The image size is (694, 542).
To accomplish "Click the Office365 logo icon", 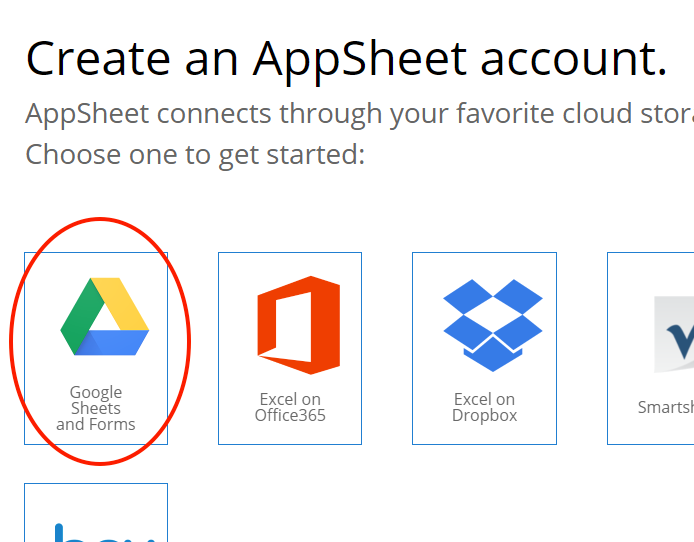I will [x=299, y=325].
